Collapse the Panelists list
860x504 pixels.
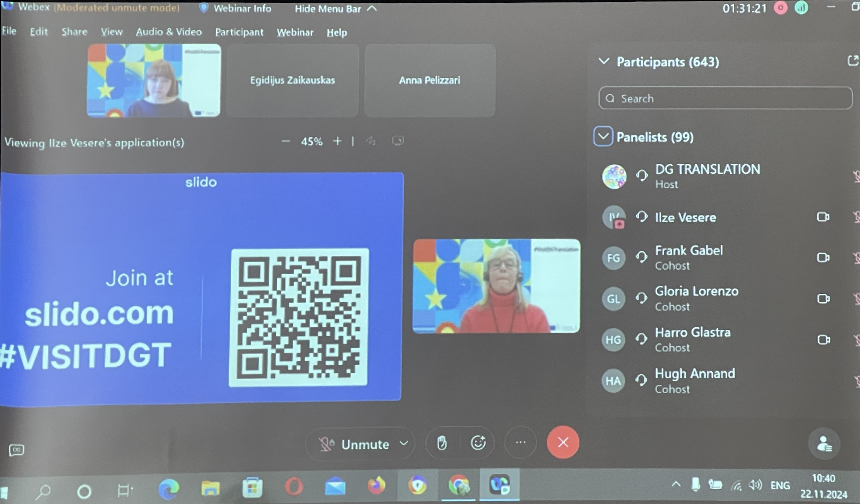coord(603,136)
